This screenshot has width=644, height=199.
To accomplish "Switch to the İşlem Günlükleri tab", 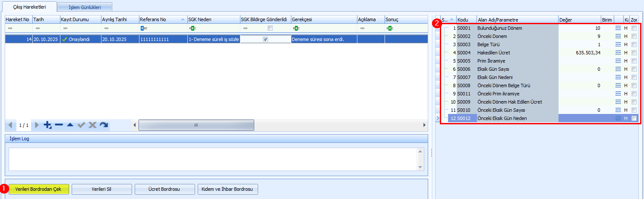I will pos(85,7).
